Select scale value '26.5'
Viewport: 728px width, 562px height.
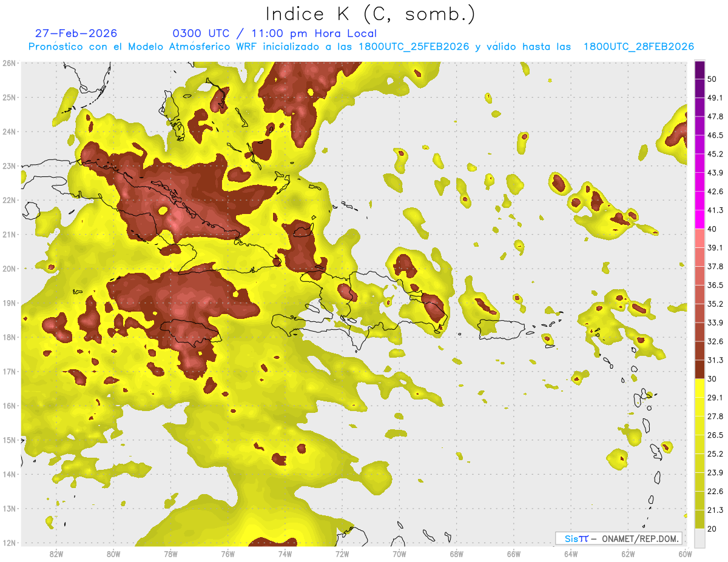point(715,435)
